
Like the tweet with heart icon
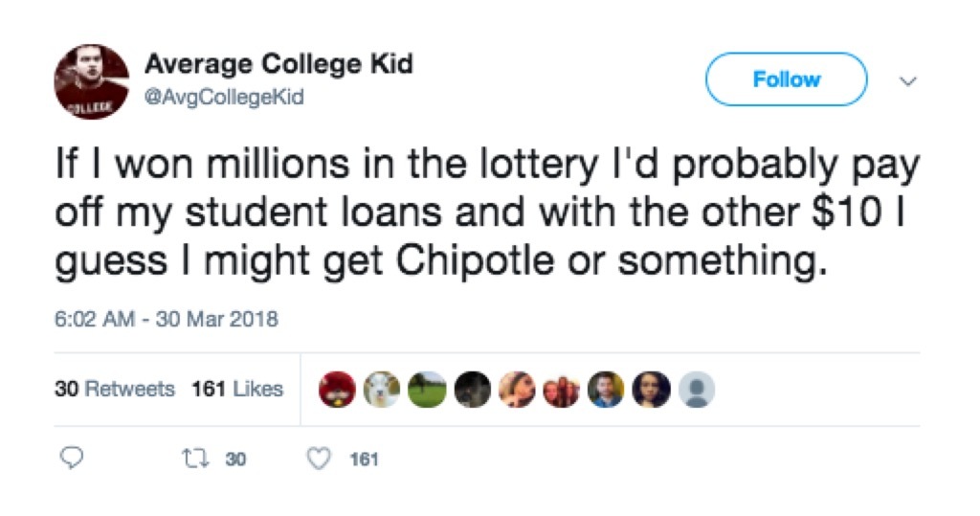318,459
